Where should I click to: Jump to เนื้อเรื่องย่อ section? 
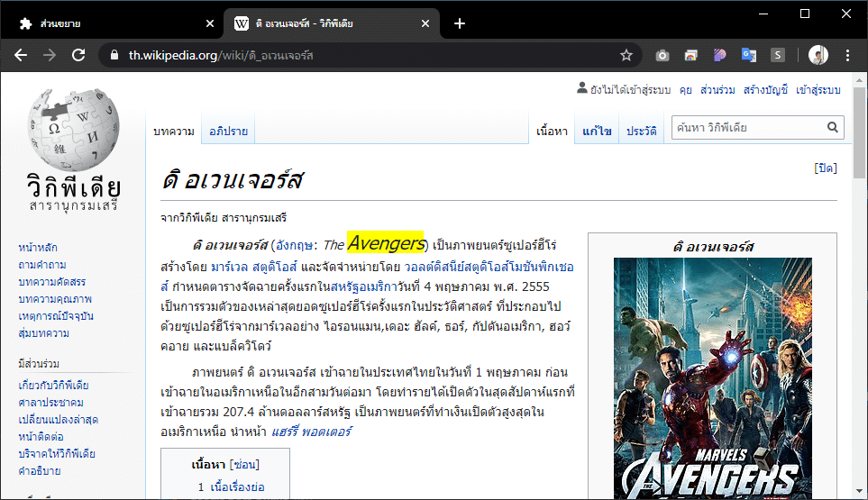[x=237, y=487]
